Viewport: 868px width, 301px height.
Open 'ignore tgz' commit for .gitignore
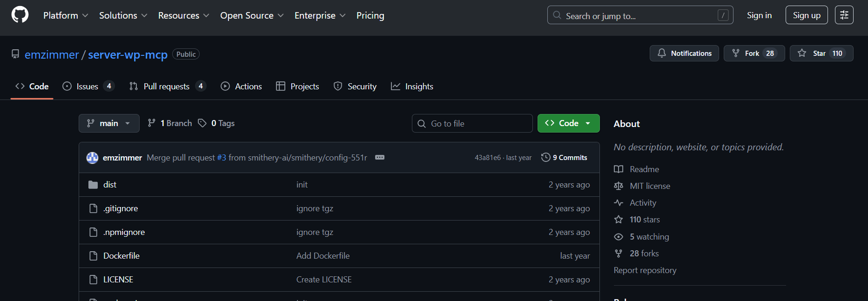(315, 208)
